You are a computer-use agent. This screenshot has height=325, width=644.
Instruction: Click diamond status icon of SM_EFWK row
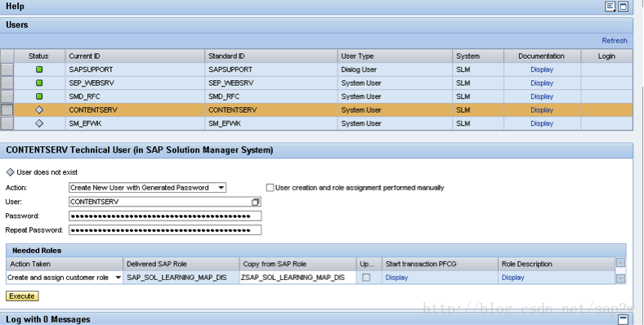[39, 123]
